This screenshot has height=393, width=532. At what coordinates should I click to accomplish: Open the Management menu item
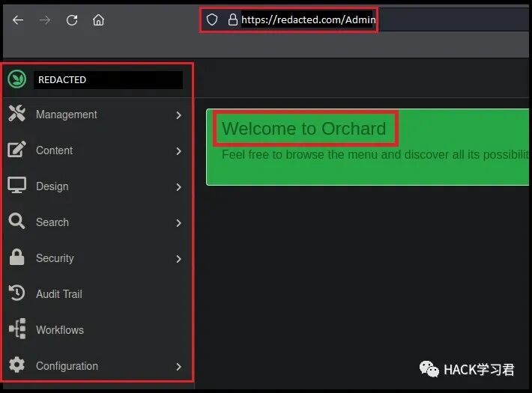pos(97,115)
